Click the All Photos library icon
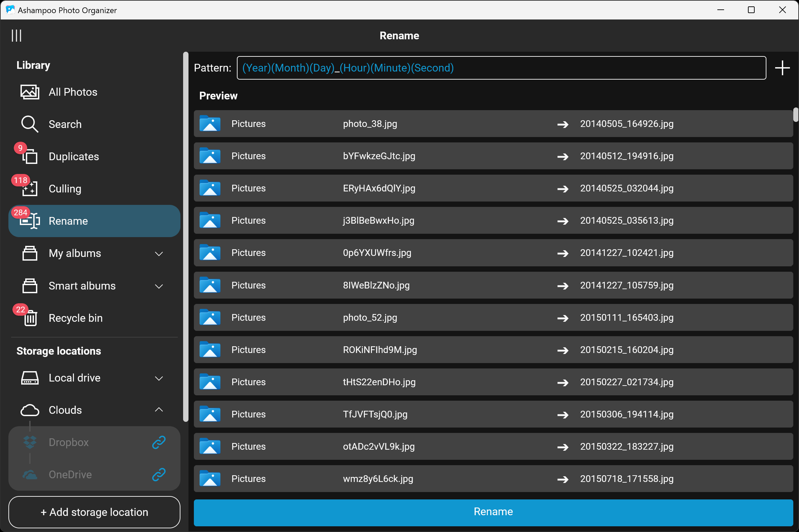The image size is (799, 532). pos(30,92)
